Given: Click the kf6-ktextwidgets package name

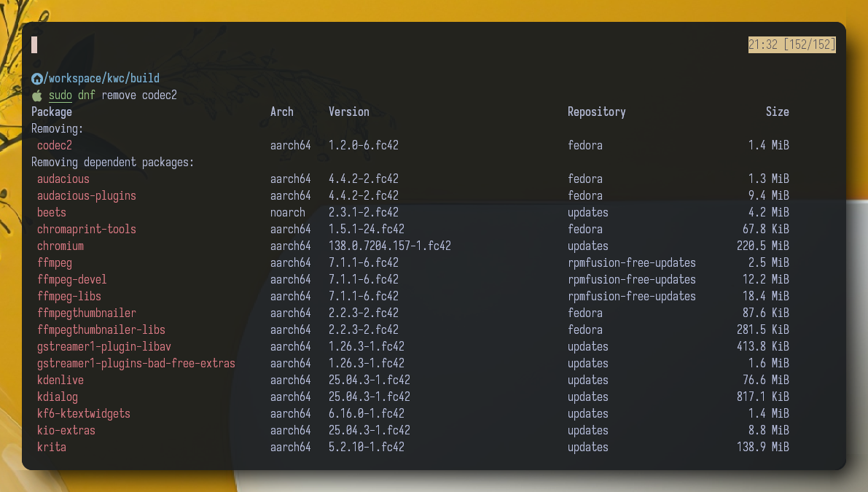Looking at the screenshot, I should 84,413.
